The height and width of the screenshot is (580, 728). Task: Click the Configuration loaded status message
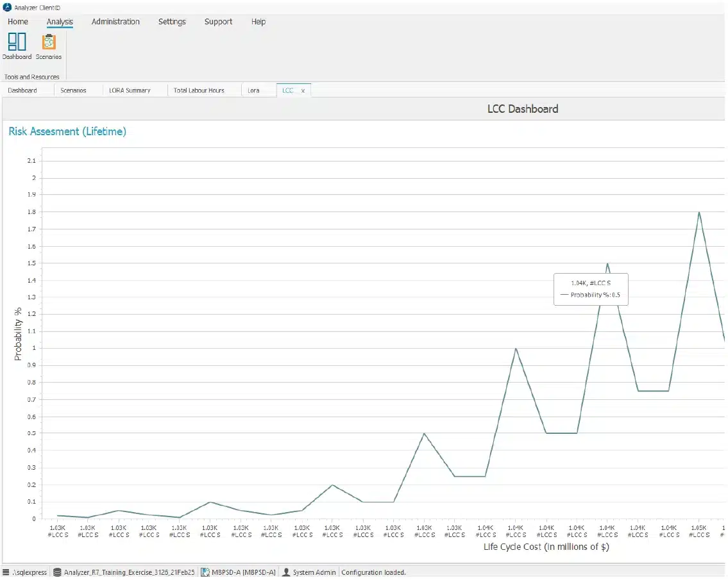coord(373,572)
